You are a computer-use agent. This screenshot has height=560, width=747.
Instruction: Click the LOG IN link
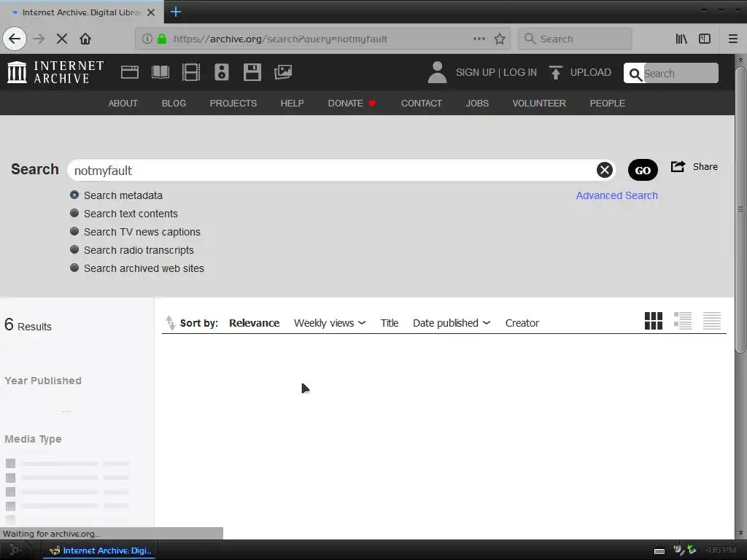coord(519,72)
